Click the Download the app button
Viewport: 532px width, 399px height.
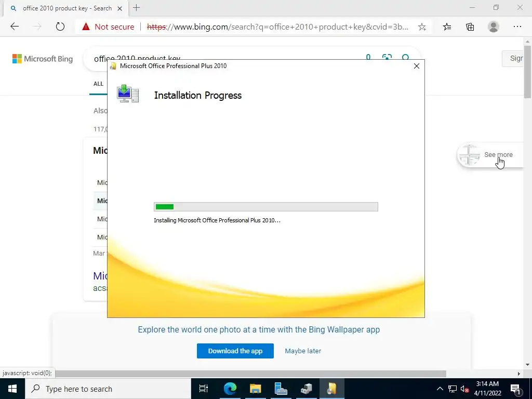pos(235,351)
